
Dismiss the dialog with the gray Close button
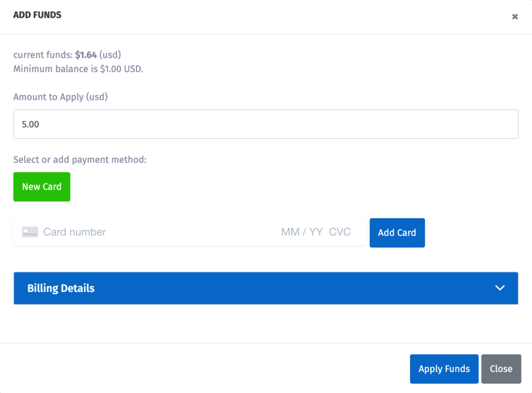click(501, 369)
